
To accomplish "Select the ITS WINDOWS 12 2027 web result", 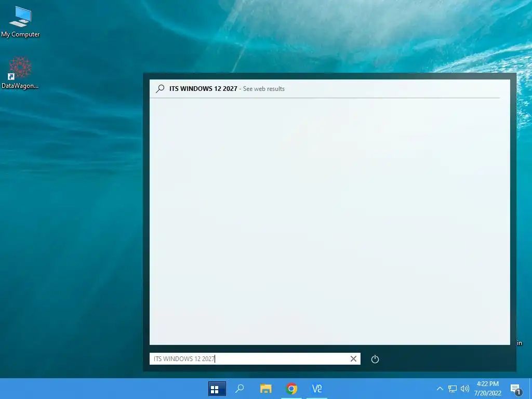I will [325, 89].
